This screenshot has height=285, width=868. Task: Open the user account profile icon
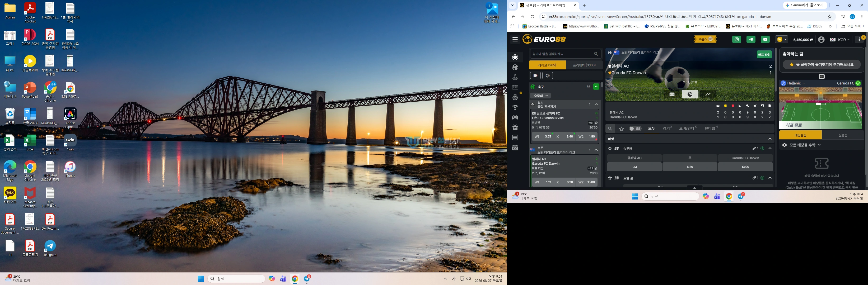[821, 39]
